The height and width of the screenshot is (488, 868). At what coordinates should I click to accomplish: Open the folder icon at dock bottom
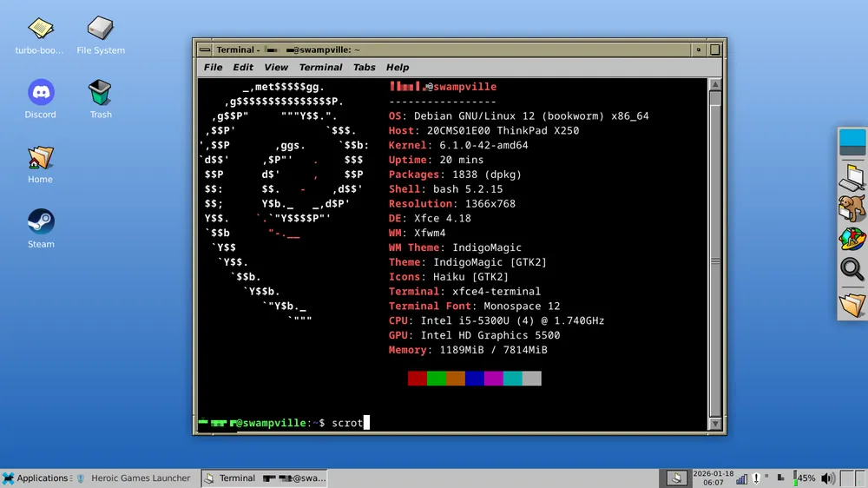pyautogui.click(x=852, y=304)
